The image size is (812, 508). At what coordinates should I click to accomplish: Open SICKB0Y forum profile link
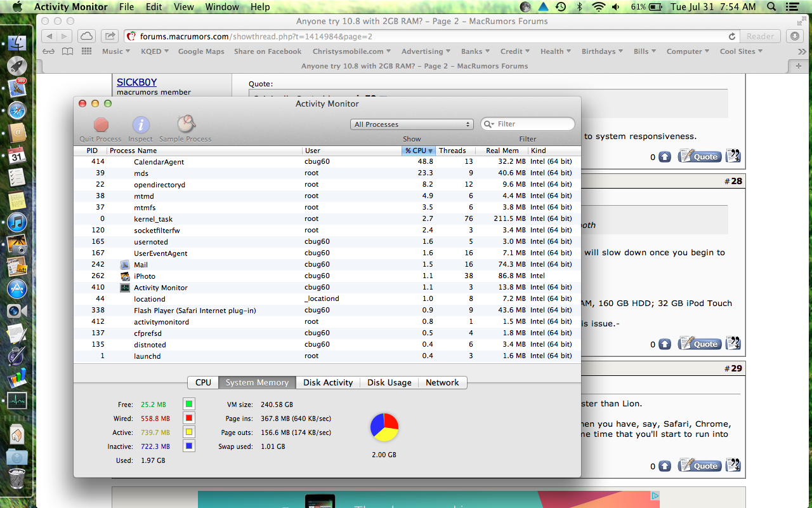coord(136,82)
